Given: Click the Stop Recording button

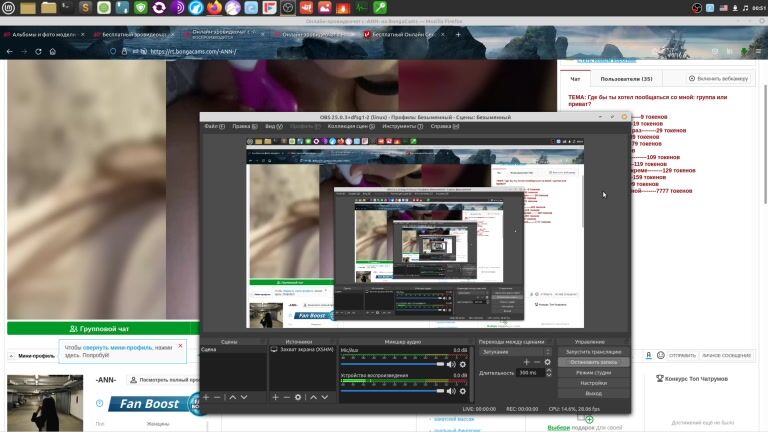Looking at the screenshot, I should tap(593, 362).
